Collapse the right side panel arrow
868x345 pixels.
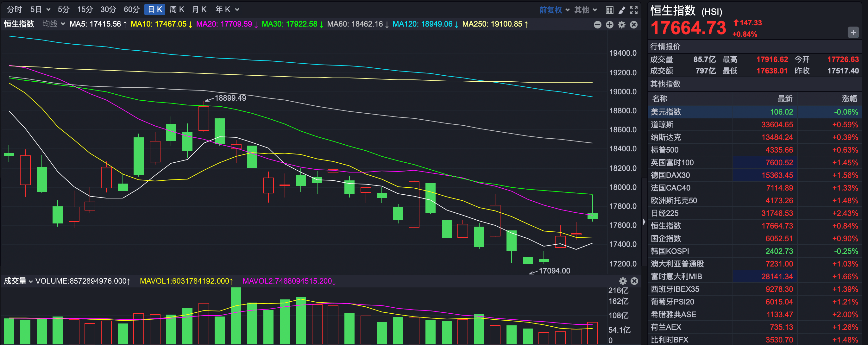[644, 222]
